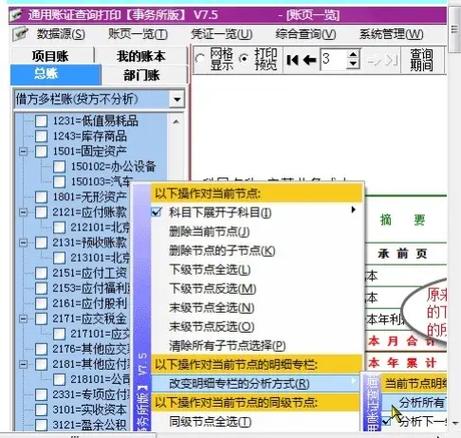Open the 借方多栏账 type dropdown
Screen dimensions: 461x438
point(177,99)
